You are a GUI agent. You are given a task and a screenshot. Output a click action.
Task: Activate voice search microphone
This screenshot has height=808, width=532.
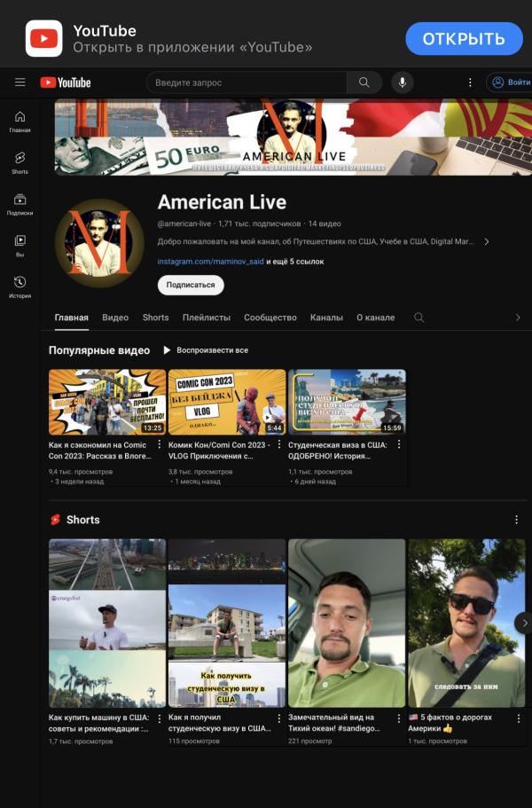click(x=403, y=82)
